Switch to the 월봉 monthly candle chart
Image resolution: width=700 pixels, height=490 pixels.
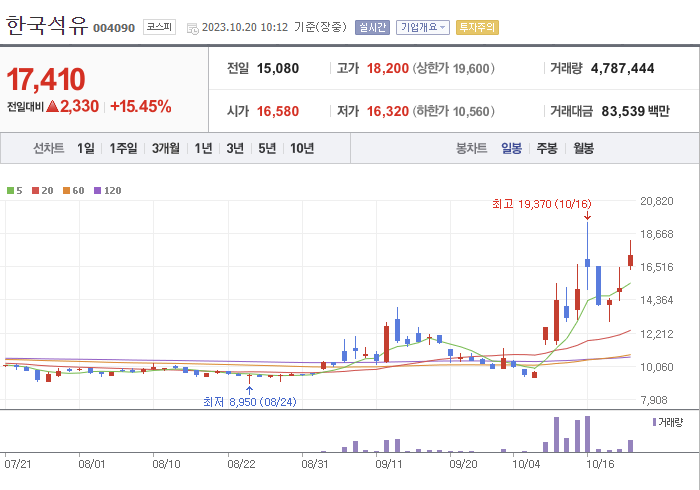pos(583,148)
